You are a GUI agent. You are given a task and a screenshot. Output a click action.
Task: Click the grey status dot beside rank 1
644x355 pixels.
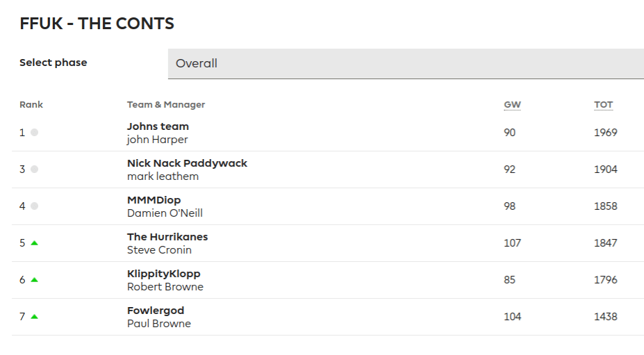click(x=34, y=133)
